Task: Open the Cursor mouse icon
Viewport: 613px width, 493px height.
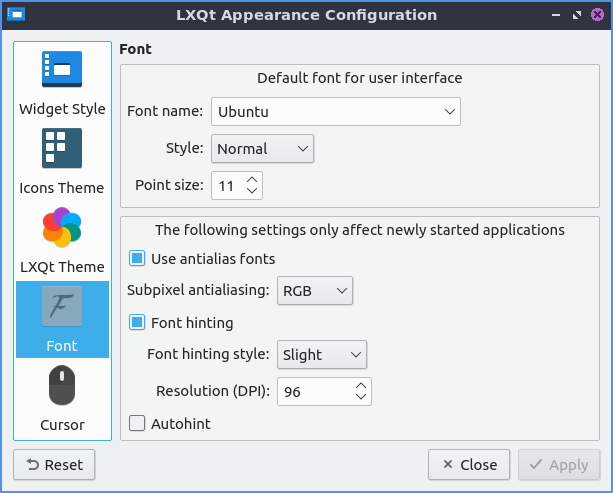Action: (x=62, y=386)
